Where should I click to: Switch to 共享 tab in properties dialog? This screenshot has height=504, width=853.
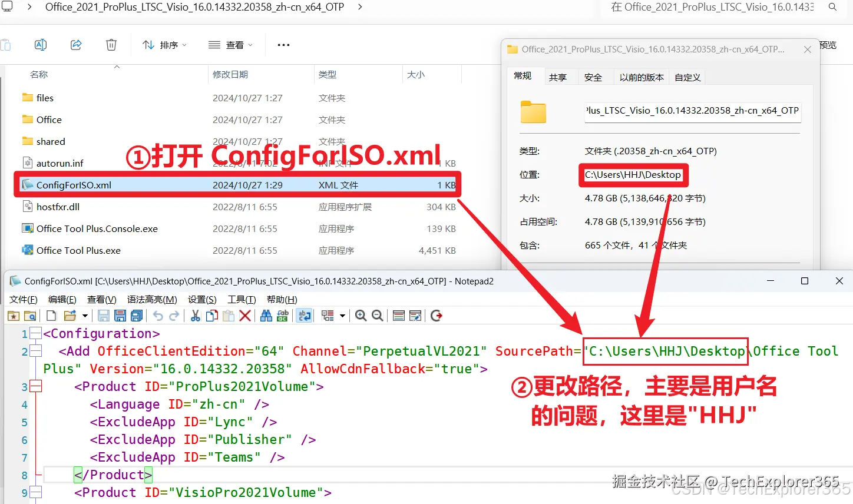[x=557, y=77]
